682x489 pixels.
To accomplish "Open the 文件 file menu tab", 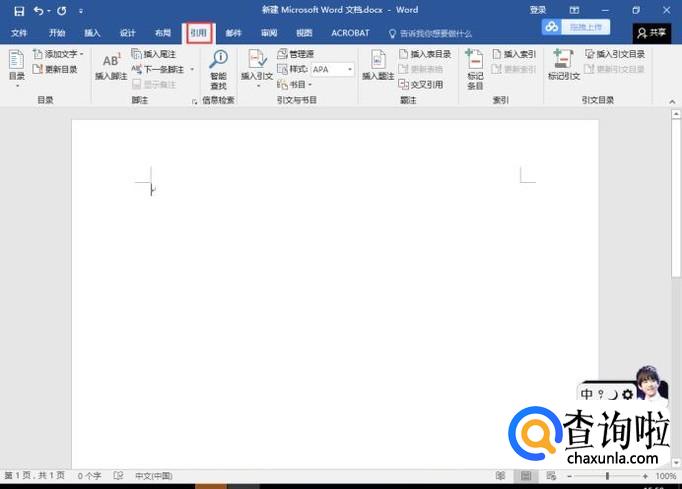I will (x=19, y=33).
